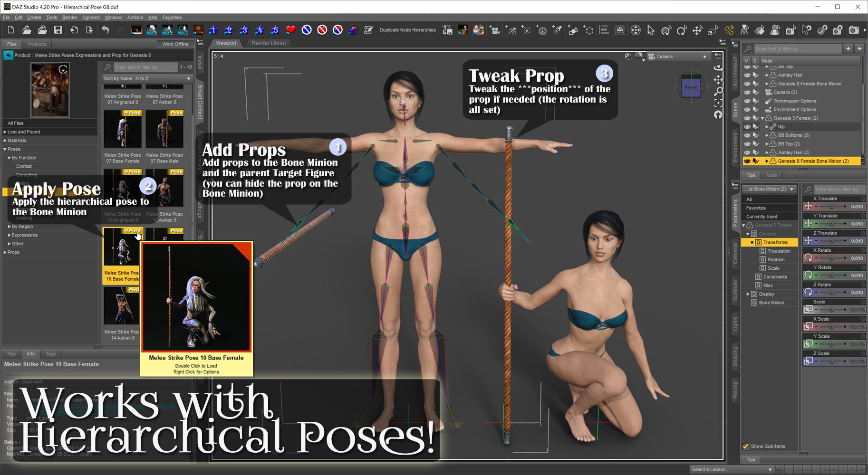868x475 pixels.
Task: Switch to the Tags tab
Action: (51, 353)
